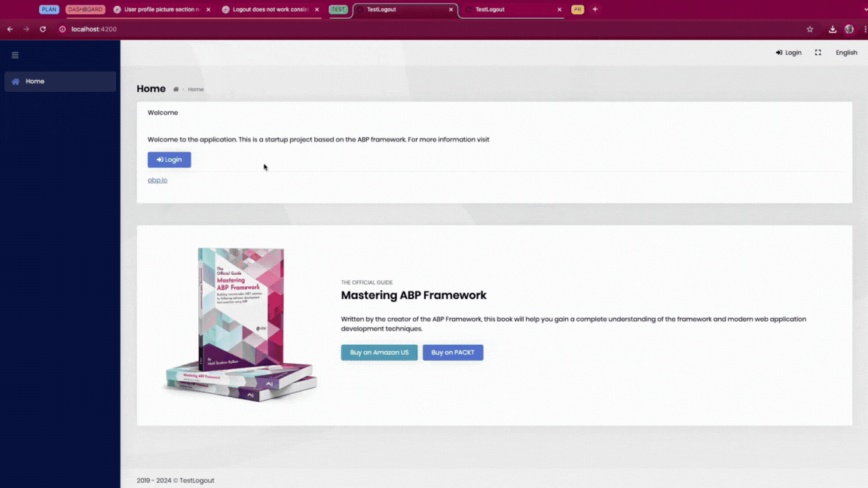Click the Home breadcrumb text
The width and height of the screenshot is (868, 488).
pyautogui.click(x=195, y=89)
